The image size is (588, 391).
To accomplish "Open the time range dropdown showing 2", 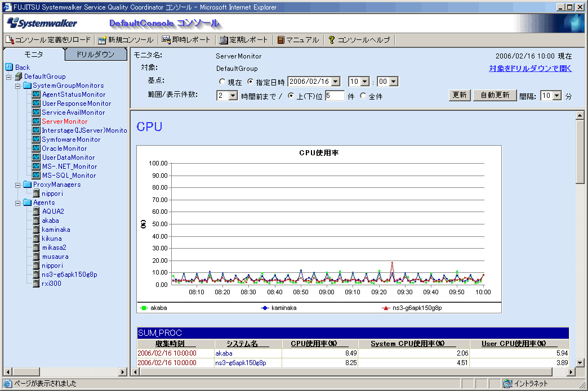I will tap(233, 96).
